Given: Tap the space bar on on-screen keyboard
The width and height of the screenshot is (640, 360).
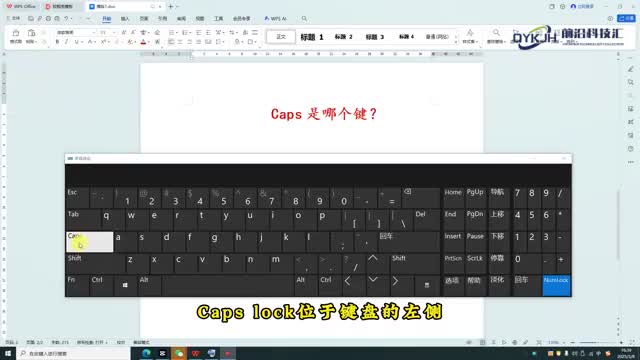Looking at the screenshot, I should (x=228, y=285).
